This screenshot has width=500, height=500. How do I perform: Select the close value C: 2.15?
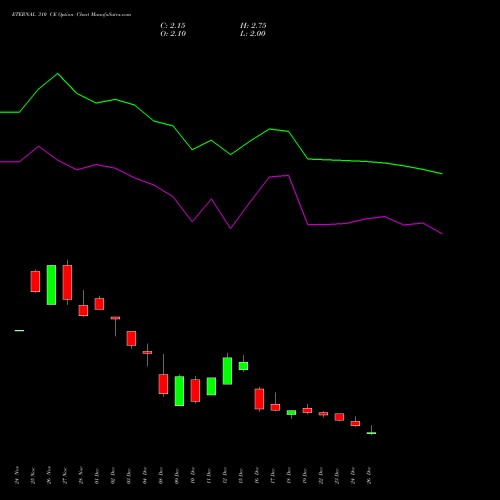[173, 26]
